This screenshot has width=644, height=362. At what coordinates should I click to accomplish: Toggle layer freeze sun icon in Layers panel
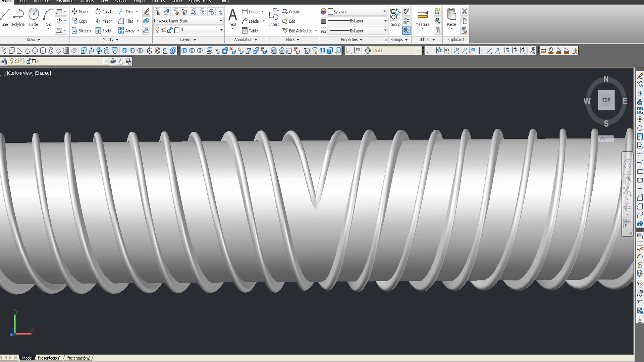pos(164,30)
